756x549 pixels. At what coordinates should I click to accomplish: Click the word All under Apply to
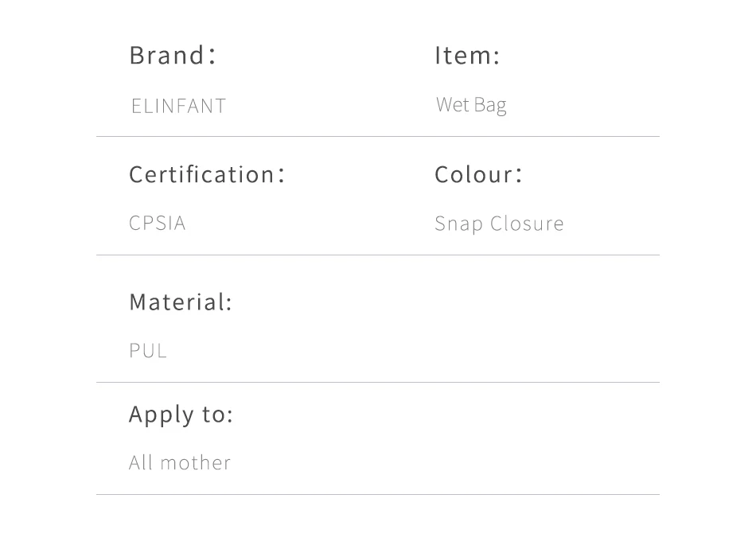pos(140,462)
